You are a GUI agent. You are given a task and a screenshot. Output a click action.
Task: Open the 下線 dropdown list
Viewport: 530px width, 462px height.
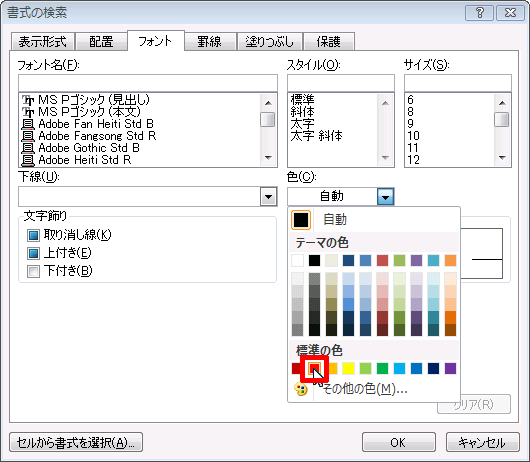[269, 197]
